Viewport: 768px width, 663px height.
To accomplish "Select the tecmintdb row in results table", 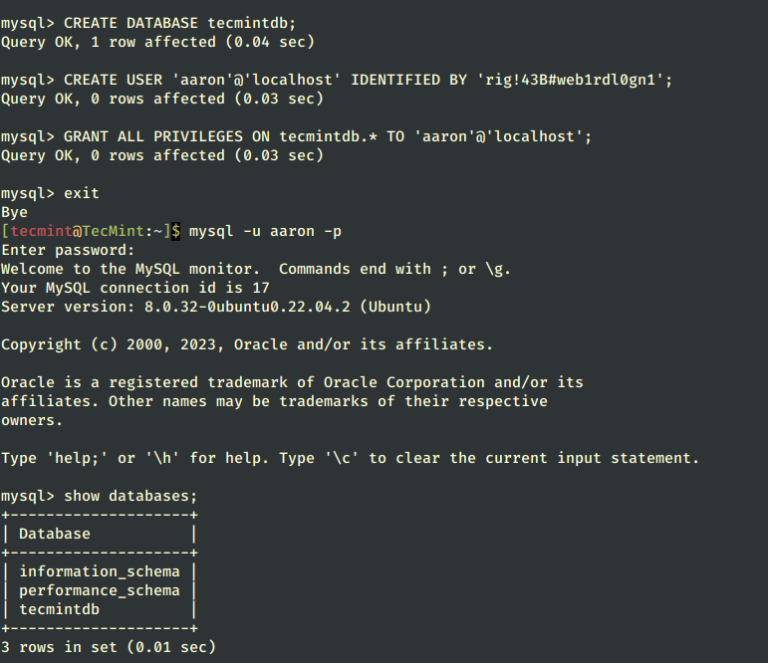I will click(x=59, y=609).
